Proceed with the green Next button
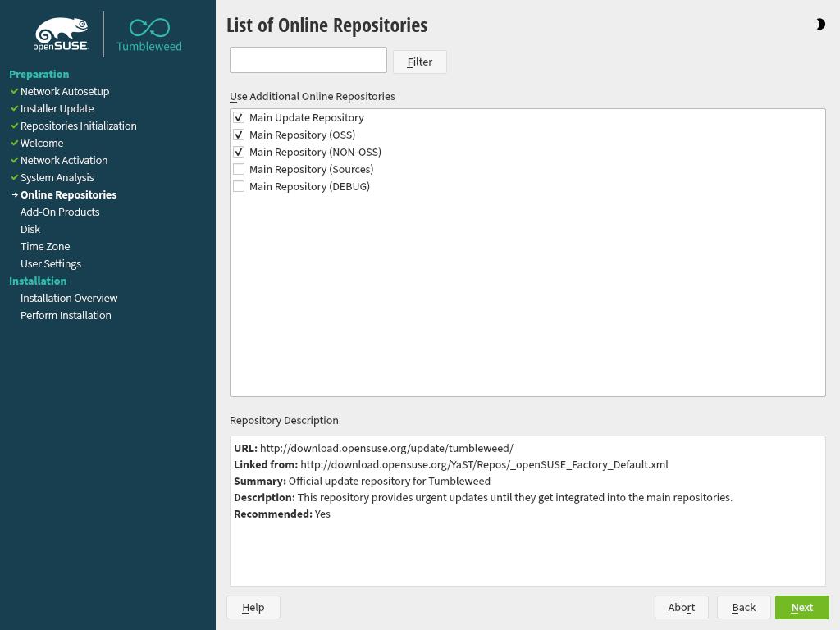The image size is (840, 630). point(802,608)
